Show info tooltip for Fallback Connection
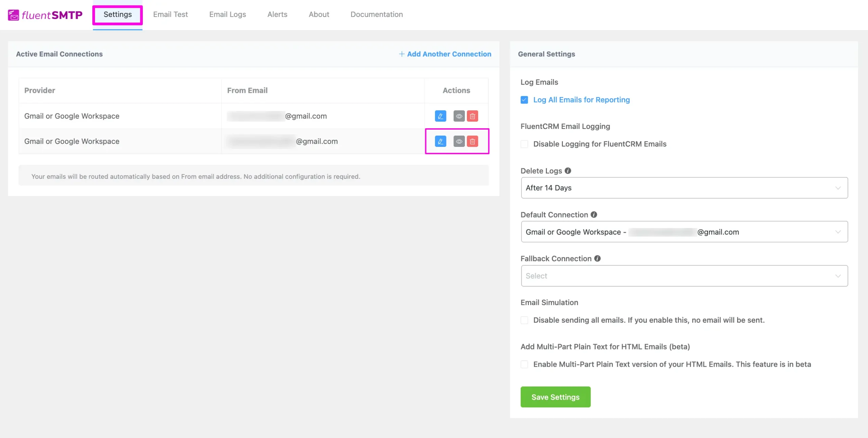 tap(597, 258)
